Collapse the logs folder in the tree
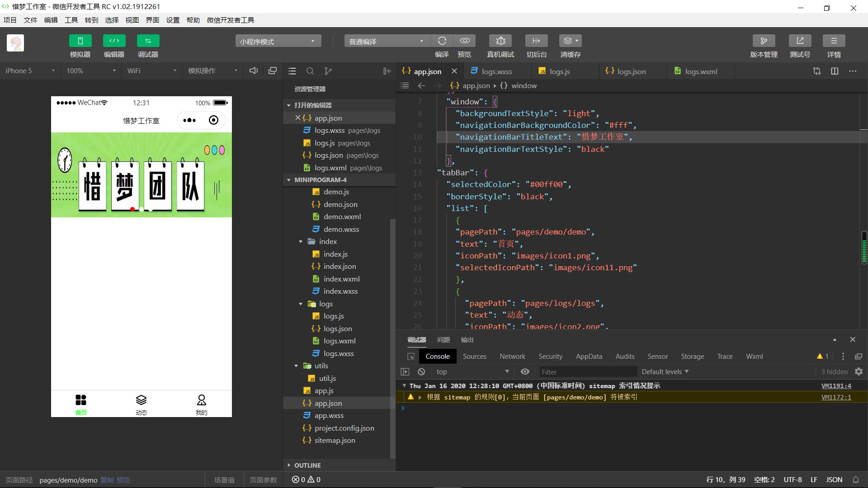Viewport: 868px width, 488px height. [x=301, y=304]
